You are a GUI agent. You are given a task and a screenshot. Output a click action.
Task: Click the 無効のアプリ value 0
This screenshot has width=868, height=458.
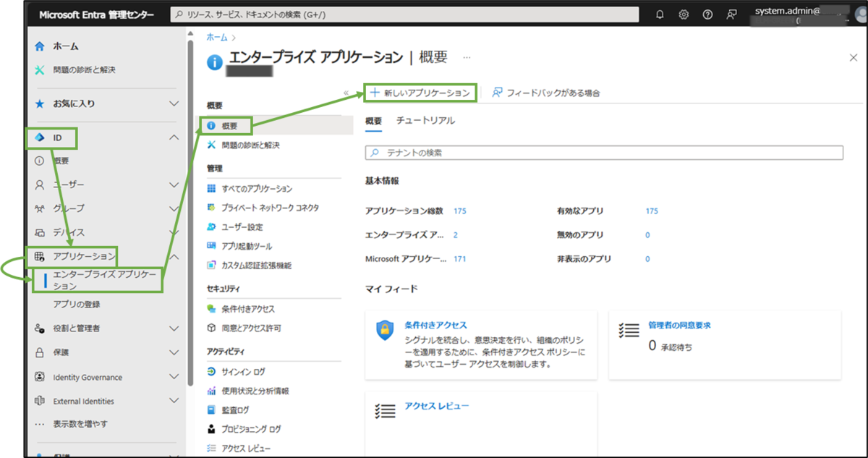pos(647,235)
